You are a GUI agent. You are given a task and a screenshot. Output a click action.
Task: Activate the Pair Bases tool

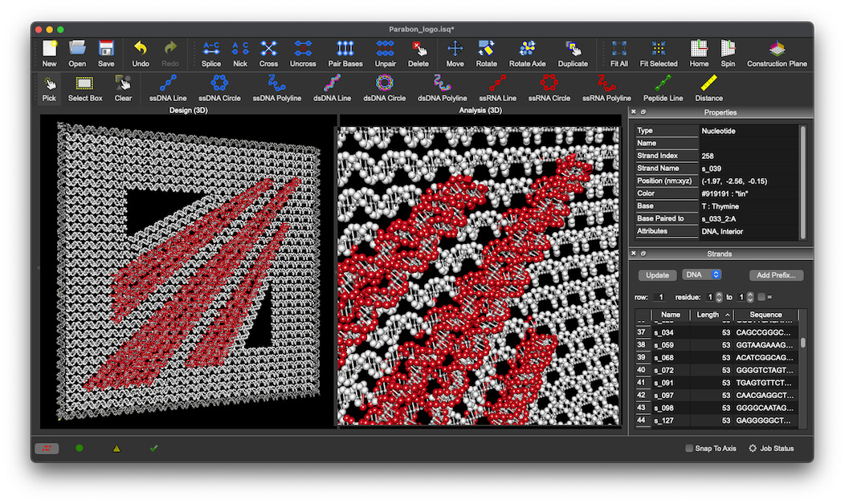pyautogui.click(x=345, y=53)
